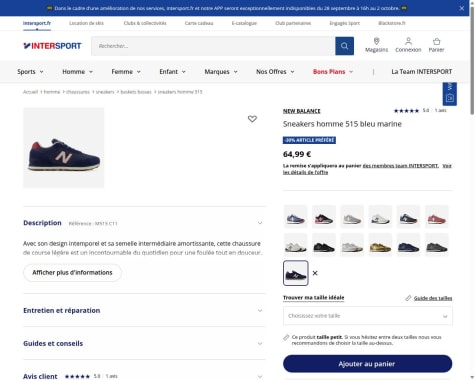Open the Marques menu

click(x=221, y=72)
